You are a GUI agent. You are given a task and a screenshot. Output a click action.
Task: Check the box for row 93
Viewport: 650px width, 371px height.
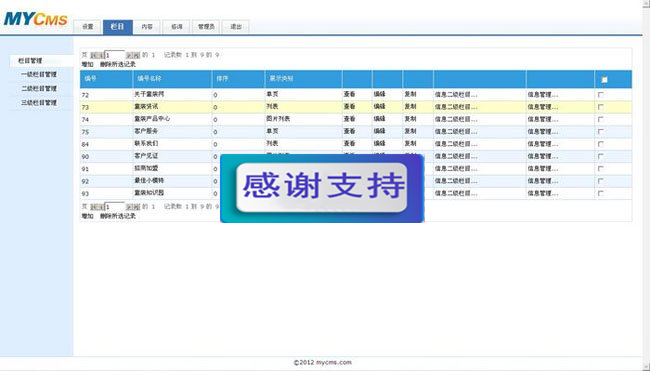coord(600,194)
